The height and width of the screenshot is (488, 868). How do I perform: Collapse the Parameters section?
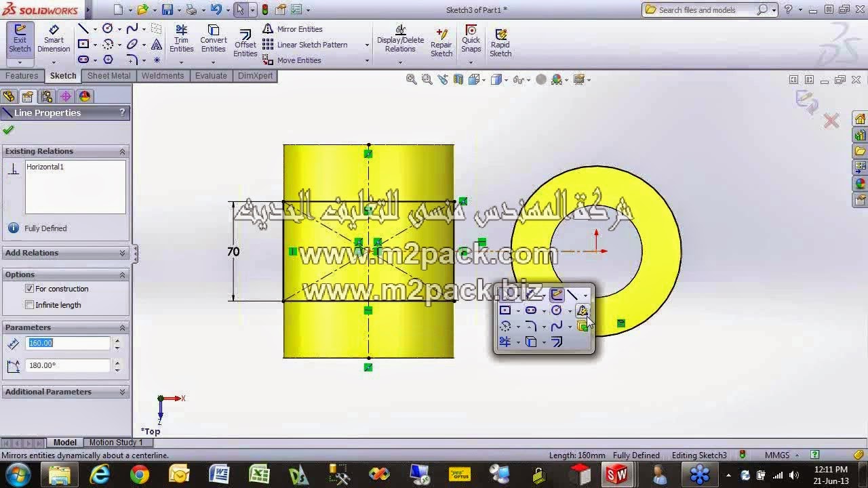pos(122,327)
